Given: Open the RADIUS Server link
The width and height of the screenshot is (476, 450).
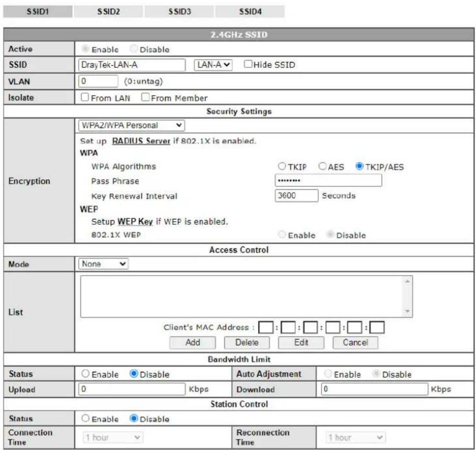Looking at the screenshot, I should coord(141,141).
